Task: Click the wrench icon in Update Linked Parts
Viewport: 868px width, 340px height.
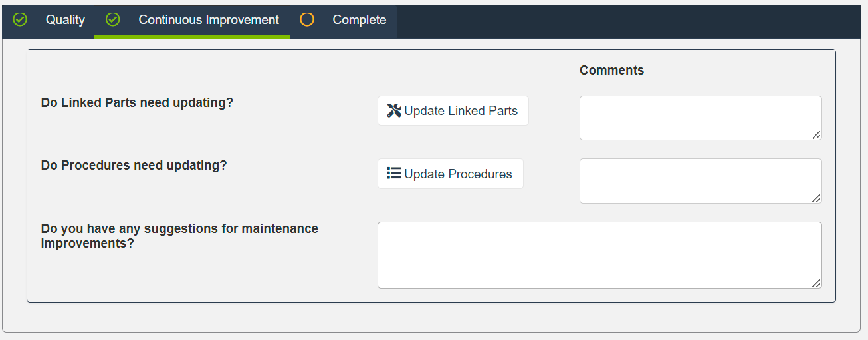Action: [x=394, y=111]
